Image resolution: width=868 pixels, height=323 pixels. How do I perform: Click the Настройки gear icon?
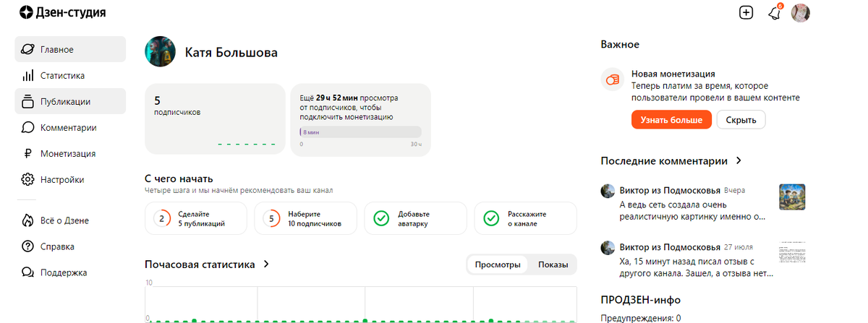(x=28, y=179)
